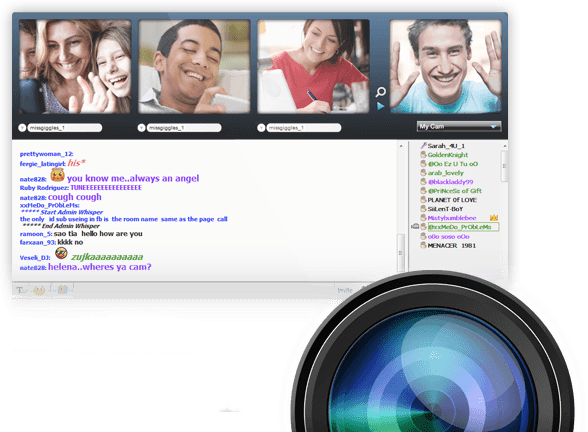Click the sunglasses emoticon in Veseli_DJ's message
588x432 pixels.
coord(61,254)
